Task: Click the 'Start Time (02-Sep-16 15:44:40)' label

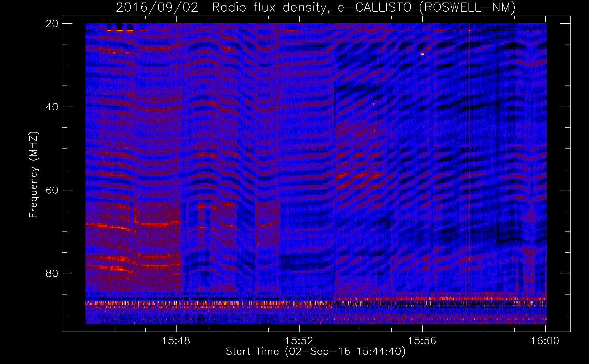Action: coord(316,352)
